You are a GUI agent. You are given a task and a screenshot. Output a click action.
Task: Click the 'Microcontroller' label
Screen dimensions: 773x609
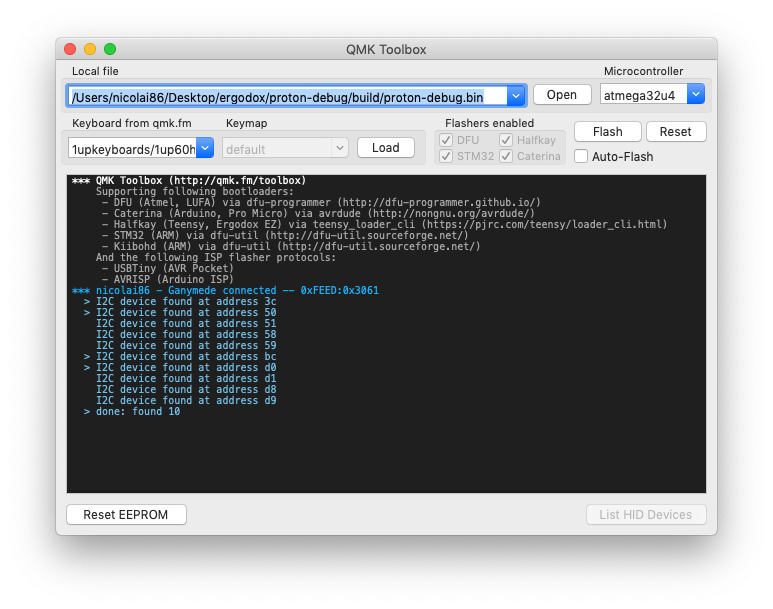pos(643,71)
